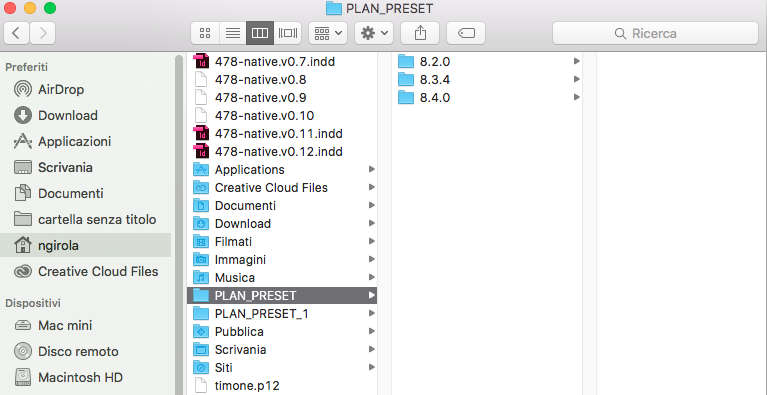
Task: Select the Musica folder
Action: click(282, 278)
